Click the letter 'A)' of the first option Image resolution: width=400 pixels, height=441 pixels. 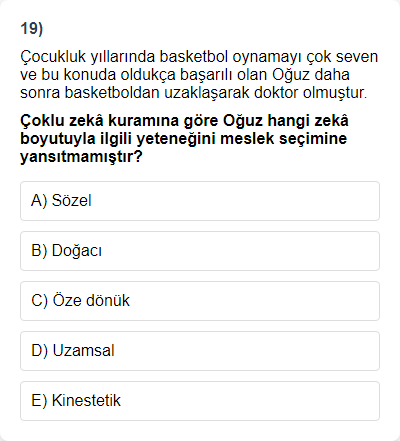coord(39,201)
